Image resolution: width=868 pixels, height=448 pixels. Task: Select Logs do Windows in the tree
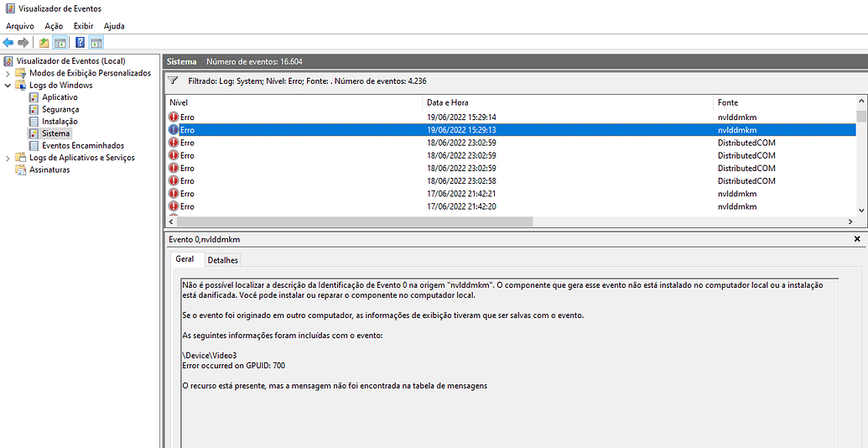[61, 86]
